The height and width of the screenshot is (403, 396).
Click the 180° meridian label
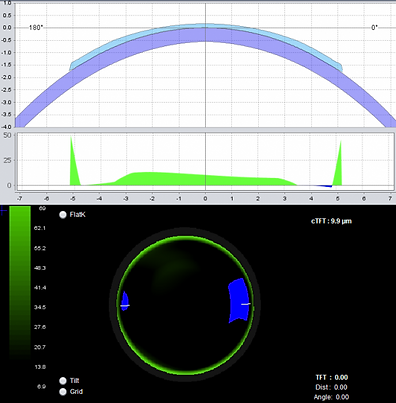(x=36, y=28)
